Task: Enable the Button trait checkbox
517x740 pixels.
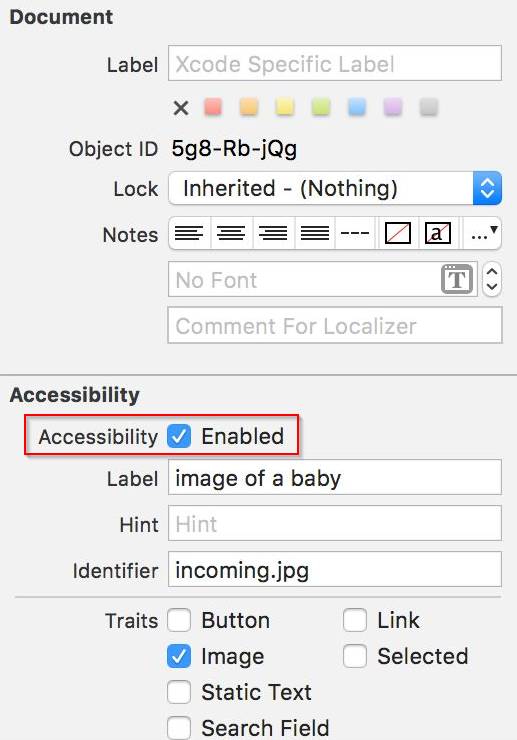Action: [x=179, y=620]
